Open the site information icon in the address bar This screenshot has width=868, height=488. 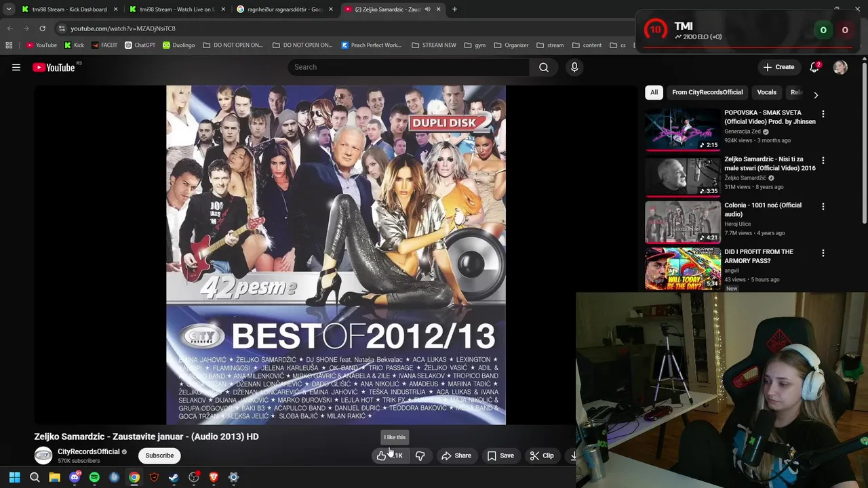(x=61, y=28)
